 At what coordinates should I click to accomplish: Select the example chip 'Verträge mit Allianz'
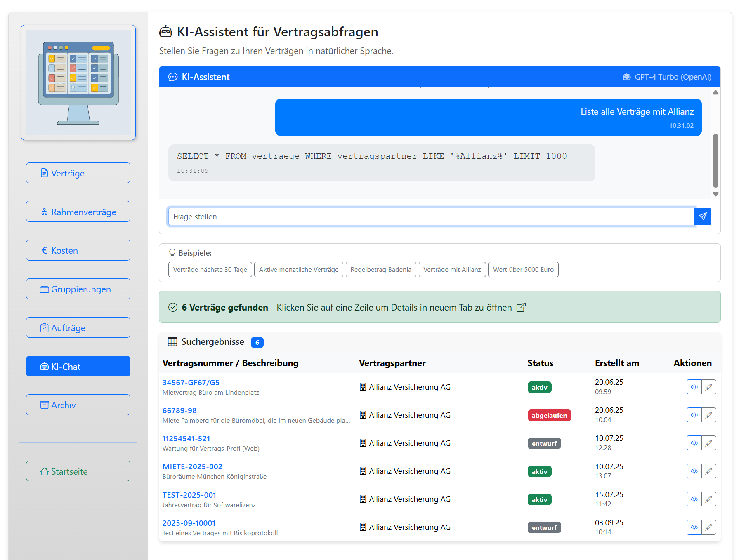point(452,269)
